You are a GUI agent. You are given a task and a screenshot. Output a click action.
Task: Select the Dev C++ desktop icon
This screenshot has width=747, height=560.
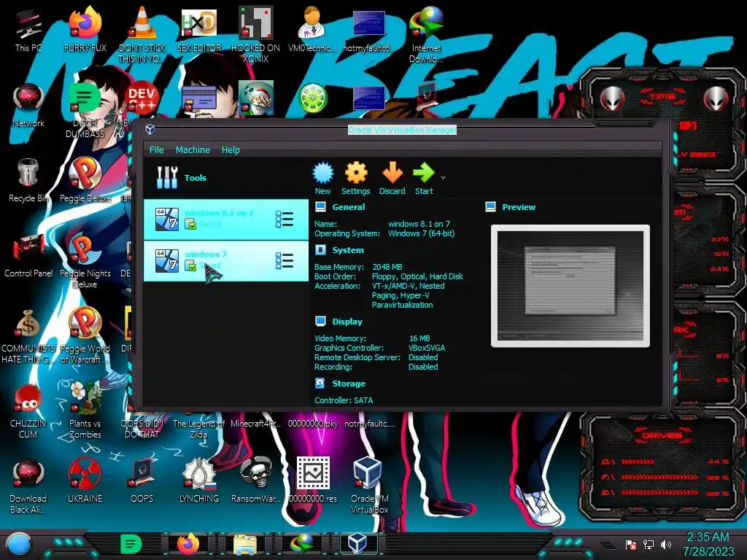pos(142,98)
